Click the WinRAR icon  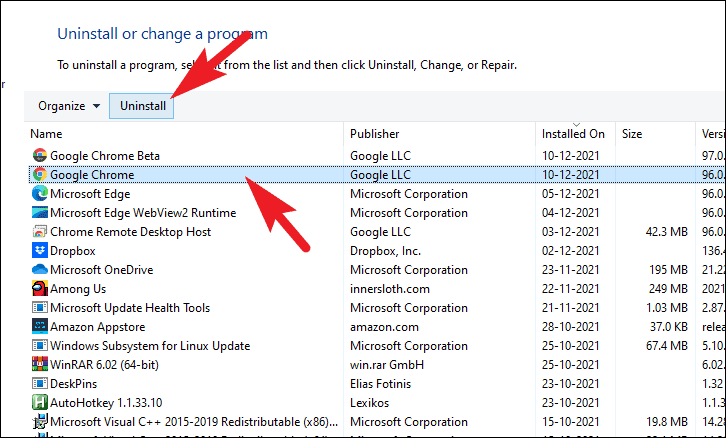[x=40, y=364]
